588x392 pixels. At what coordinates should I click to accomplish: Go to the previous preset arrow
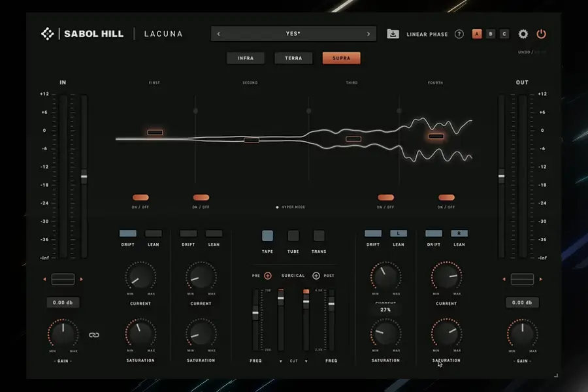pyautogui.click(x=219, y=34)
